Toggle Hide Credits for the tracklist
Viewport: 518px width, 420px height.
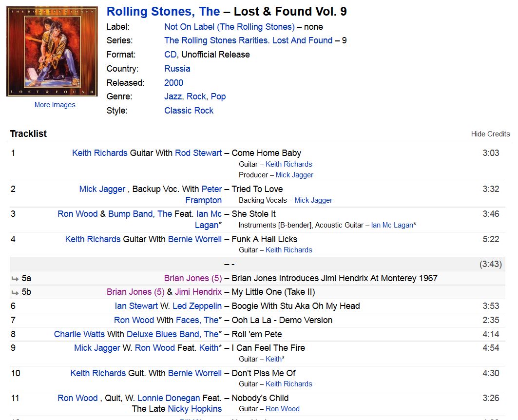[x=490, y=134]
